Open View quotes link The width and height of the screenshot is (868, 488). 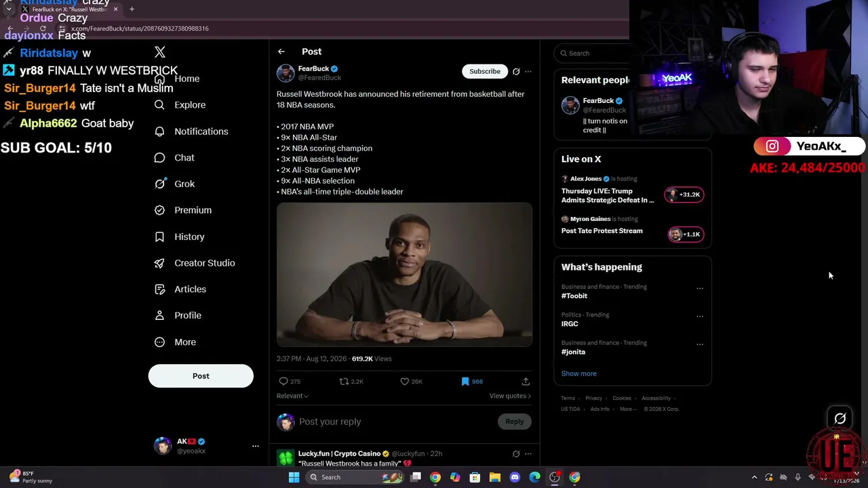point(510,396)
